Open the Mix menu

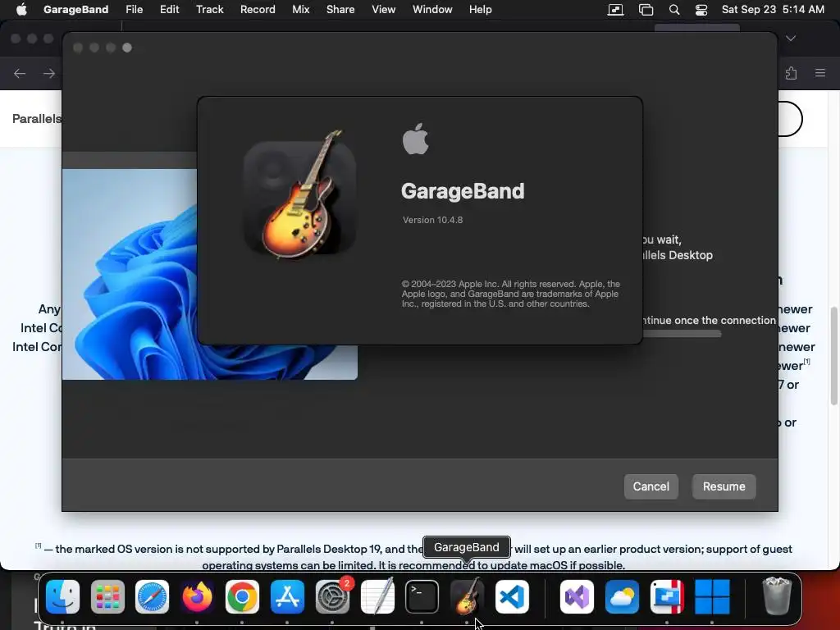click(300, 9)
